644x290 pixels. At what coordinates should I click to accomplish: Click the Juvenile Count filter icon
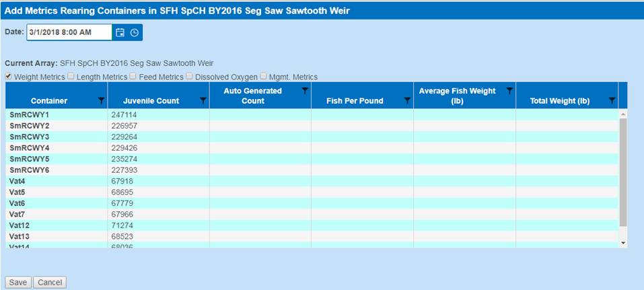(203, 101)
